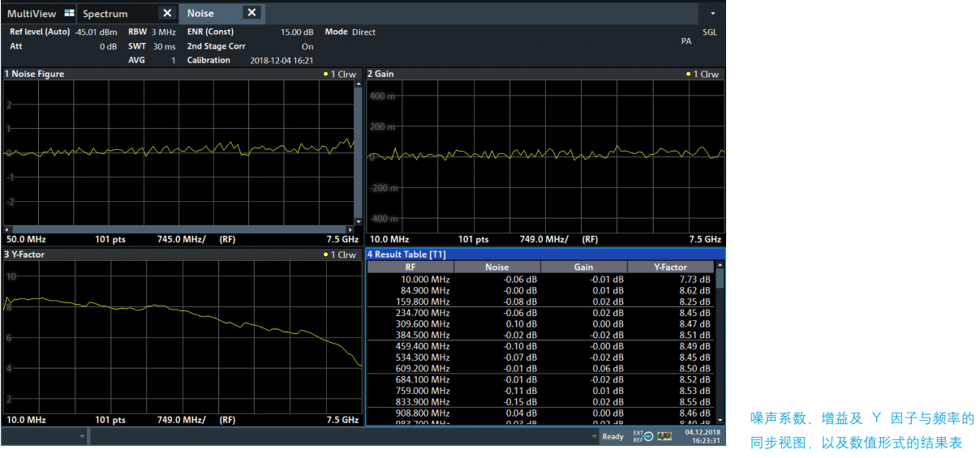
Task: Click the scroll down arrow in Result Table
Action: tap(720, 419)
